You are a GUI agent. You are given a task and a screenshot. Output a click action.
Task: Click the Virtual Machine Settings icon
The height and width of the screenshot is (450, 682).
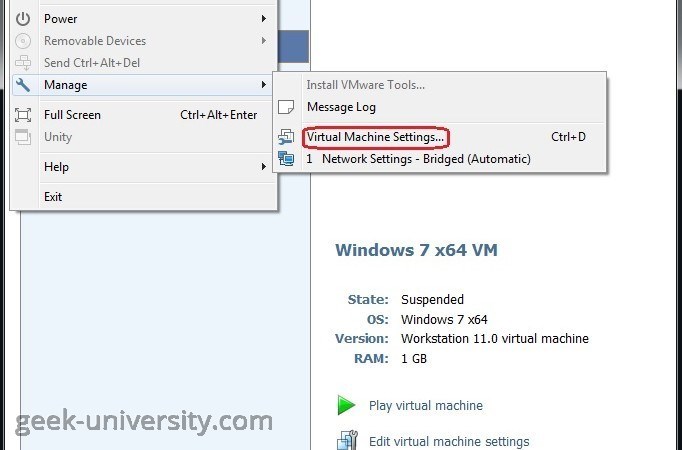[x=286, y=137]
